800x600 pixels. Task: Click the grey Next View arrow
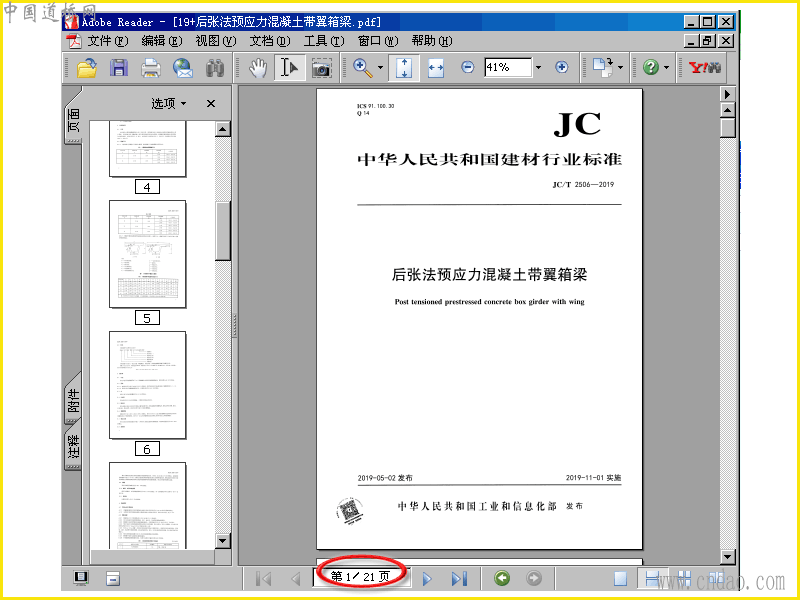click(x=534, y=578)
